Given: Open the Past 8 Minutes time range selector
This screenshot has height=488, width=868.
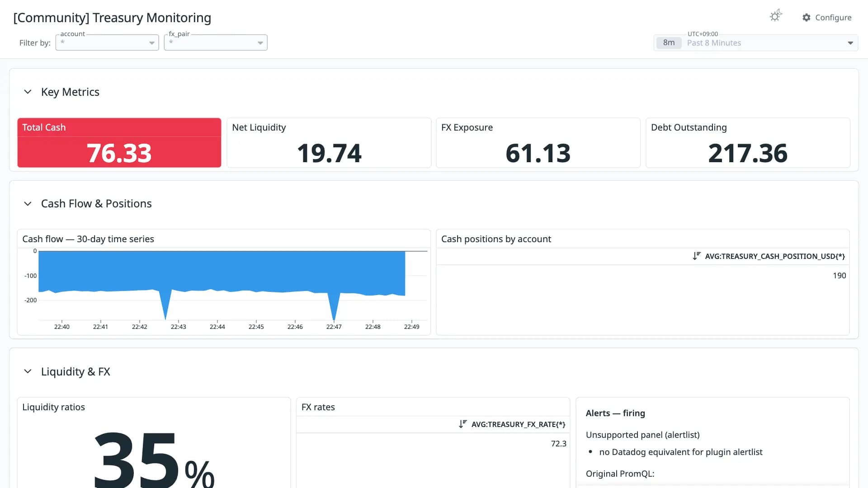Looking at the screenshot, I should point(756,43).
